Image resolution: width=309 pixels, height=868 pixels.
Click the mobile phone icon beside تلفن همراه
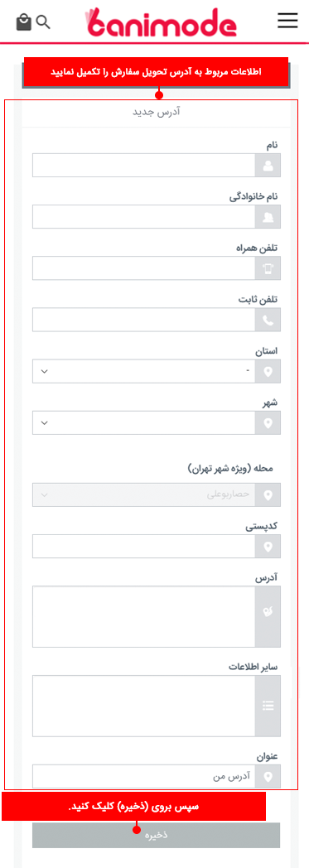coord(268,268)
